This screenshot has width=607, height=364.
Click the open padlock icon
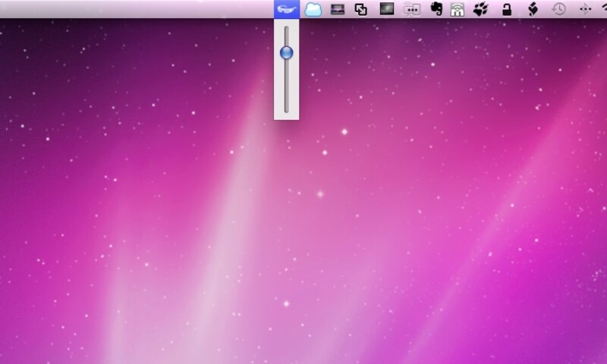point(506,10)
